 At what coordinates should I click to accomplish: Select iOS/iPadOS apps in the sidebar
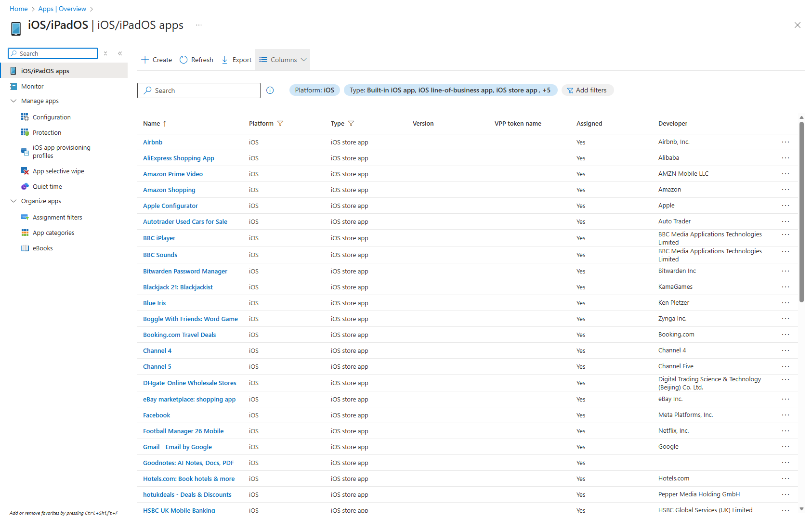point(45,71)
